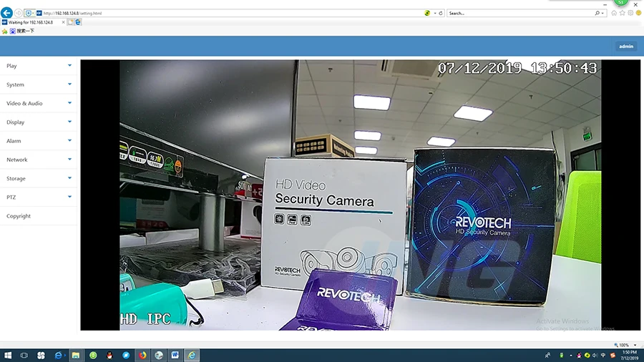Click the volume speaker tray icon
The image size is (644, 362).
(595, 356)
